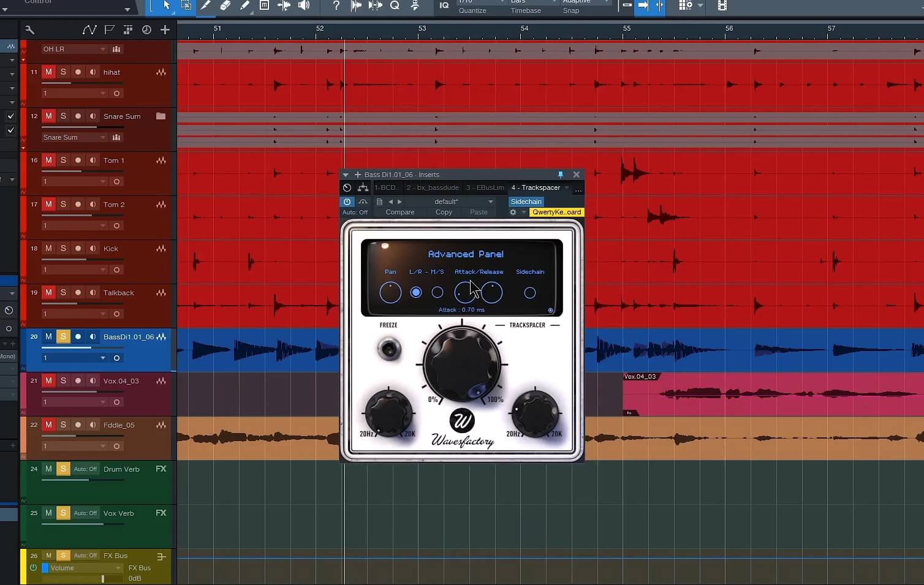Select the Bend tool with waveform arrows
924x585 pixels.
(x=284, y=6)
